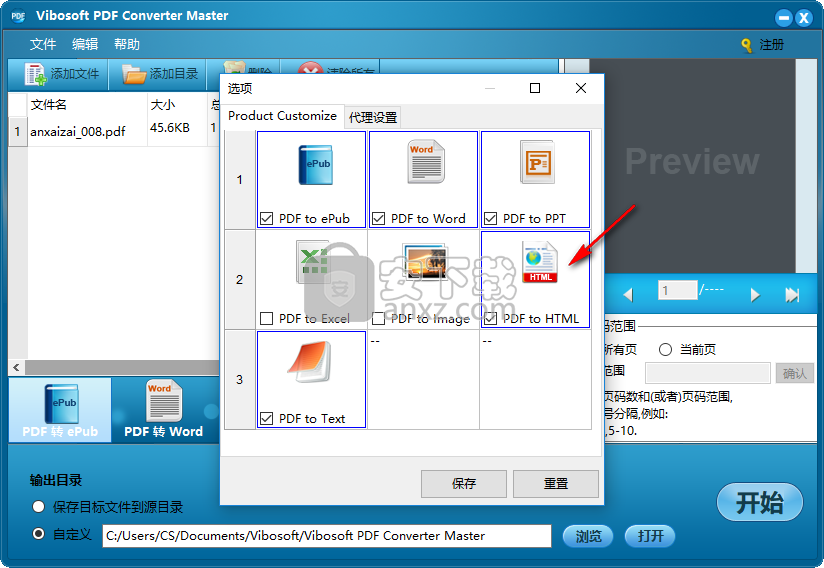Switch to the 代理设置 tab
The image size is (824, 568).
[x=373, y=117]
